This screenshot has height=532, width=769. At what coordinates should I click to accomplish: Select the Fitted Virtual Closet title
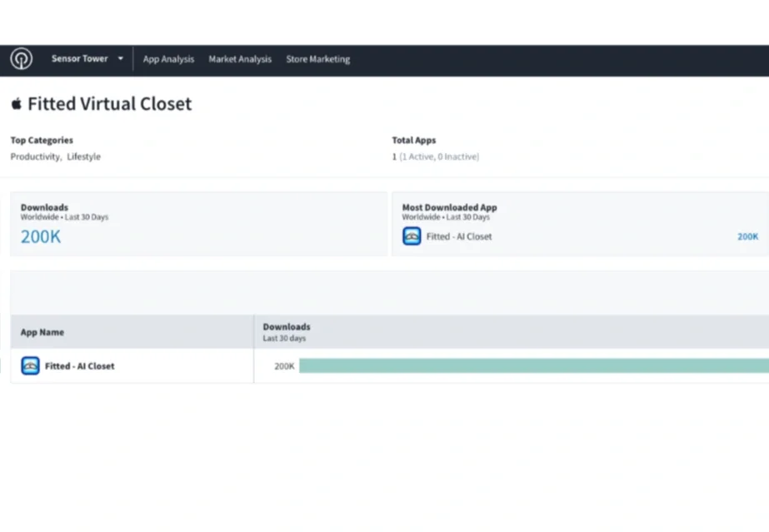point(109,104)
